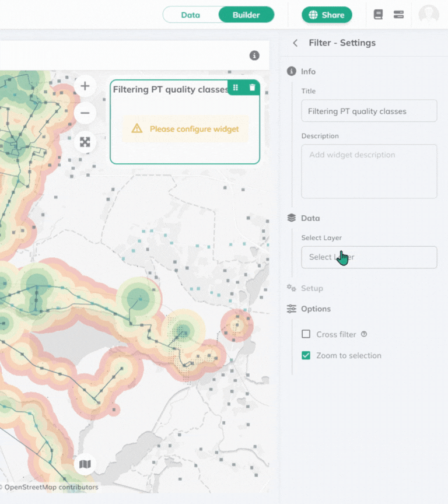
Task: Click the zoom out minus button
Action: coord(85,113)
